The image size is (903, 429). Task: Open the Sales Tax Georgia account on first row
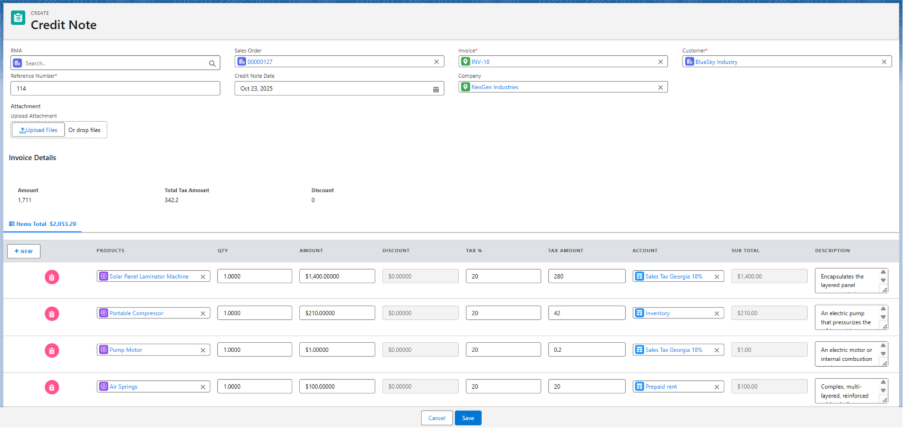674,277
